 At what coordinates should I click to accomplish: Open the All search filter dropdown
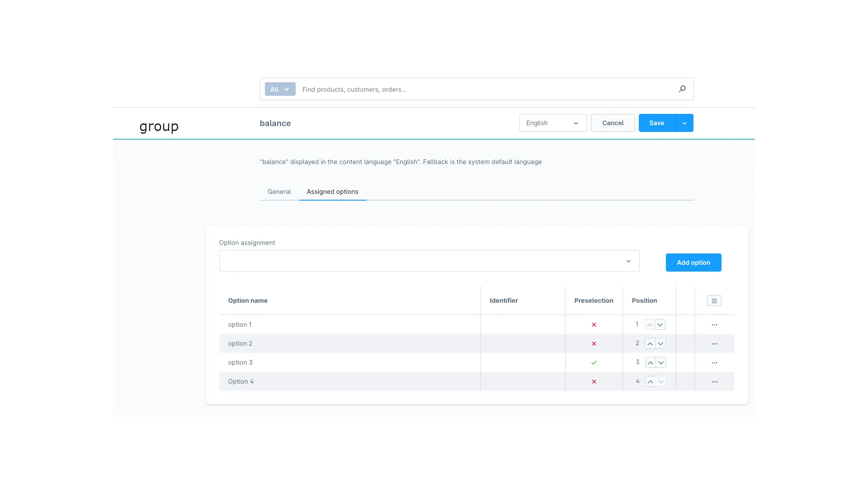(280, 89)
